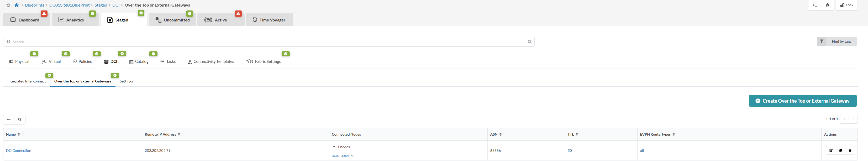Click the table search magnifier button
868x161 pixels.
(20, 119)
